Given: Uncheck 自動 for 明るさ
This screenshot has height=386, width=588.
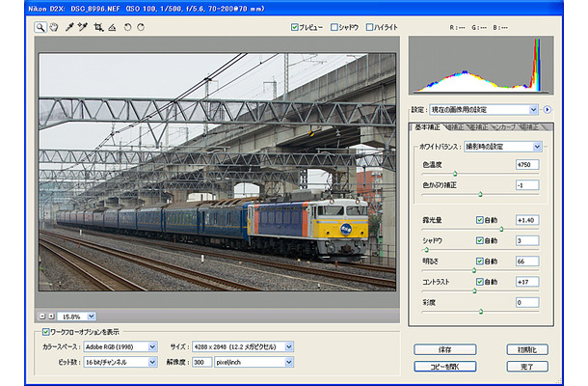Looking at the screenshot, I should point(480,261).
